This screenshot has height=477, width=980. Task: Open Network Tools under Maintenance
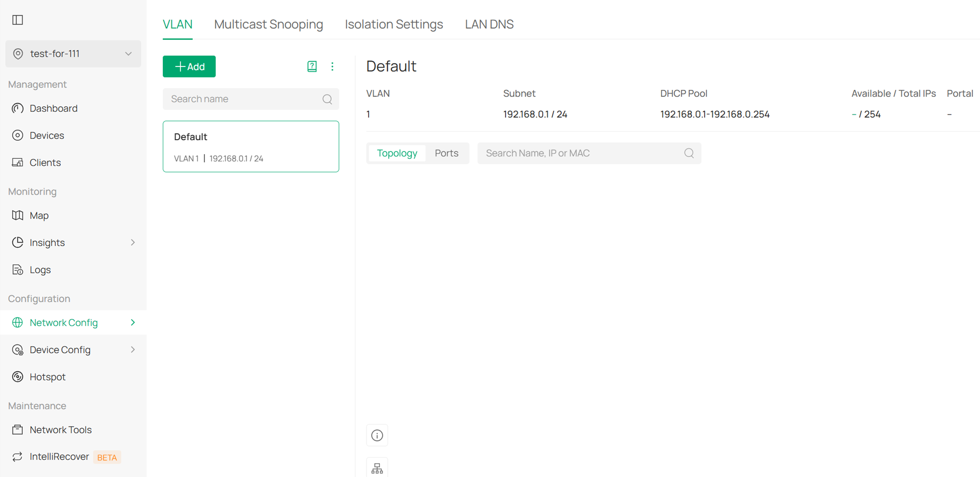tap(60, 430)
